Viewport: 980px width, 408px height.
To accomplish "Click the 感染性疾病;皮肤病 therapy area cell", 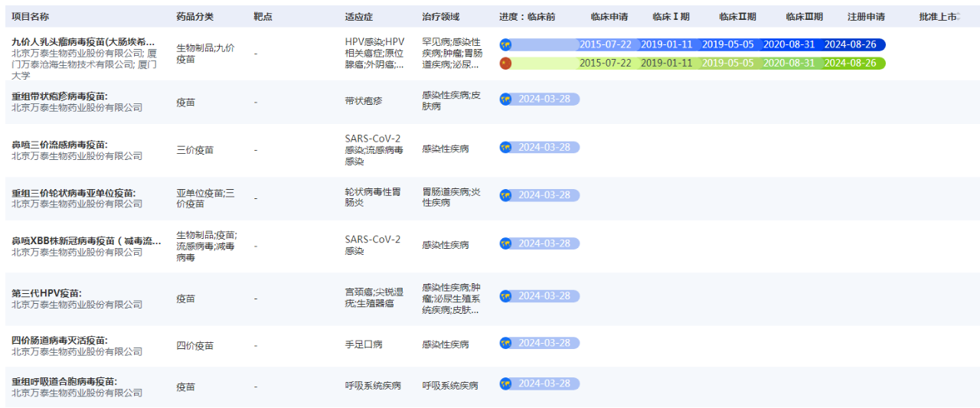I will (452, 101).
